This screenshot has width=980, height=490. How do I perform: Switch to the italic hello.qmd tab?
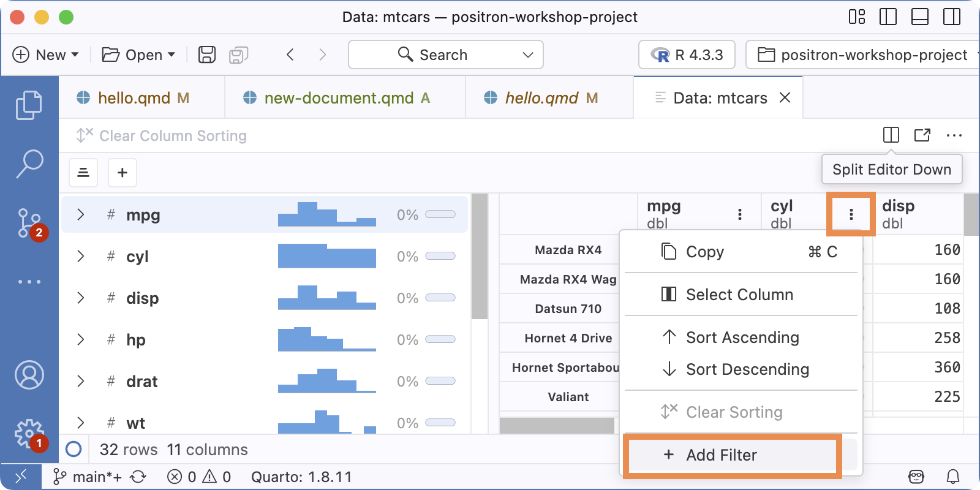(x=549, y=97)
